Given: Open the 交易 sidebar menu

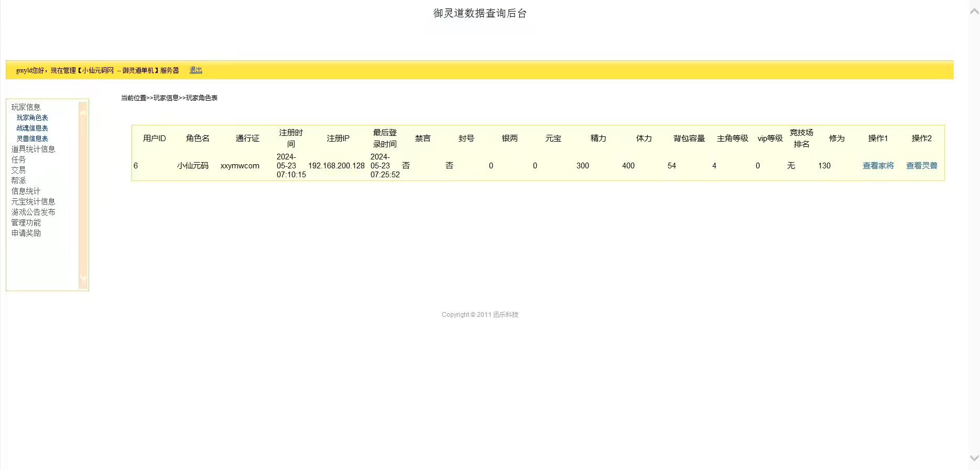Looking at the screenshot, I should [x=18, y=170].
